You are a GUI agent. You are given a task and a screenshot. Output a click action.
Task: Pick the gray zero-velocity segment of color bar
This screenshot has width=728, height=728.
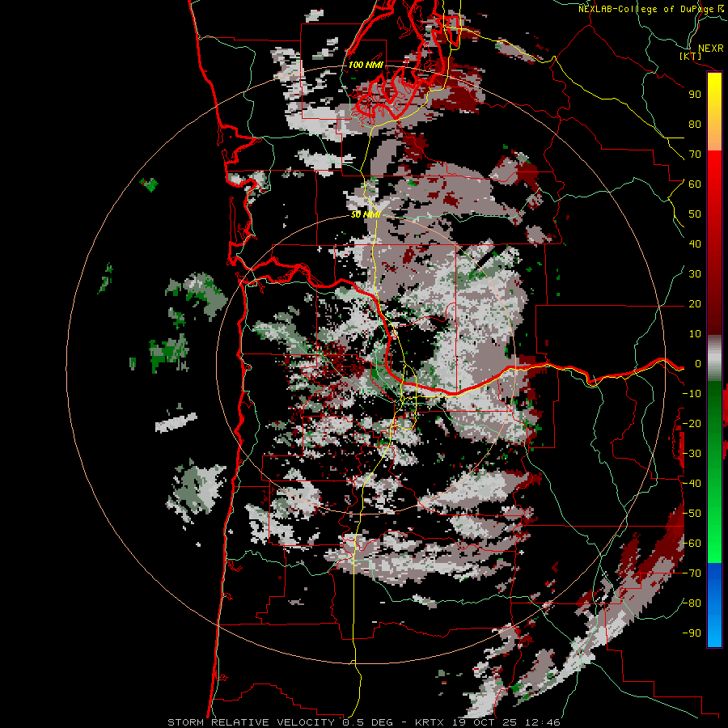point(714,358)
